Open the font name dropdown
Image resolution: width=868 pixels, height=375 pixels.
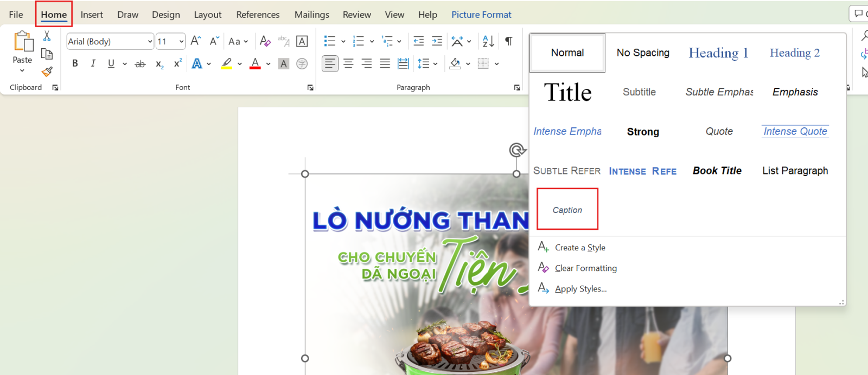[x=150, y=42]
